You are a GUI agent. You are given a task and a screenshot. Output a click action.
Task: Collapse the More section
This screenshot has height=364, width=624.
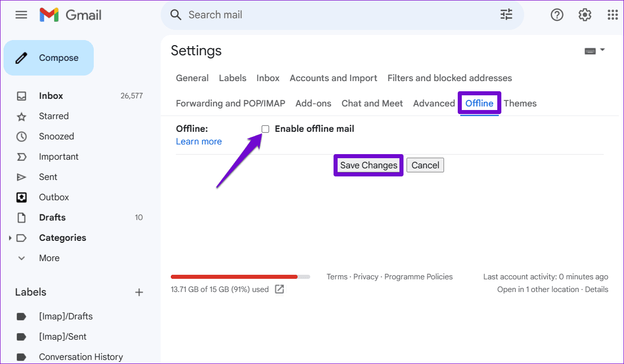(21, 258)
